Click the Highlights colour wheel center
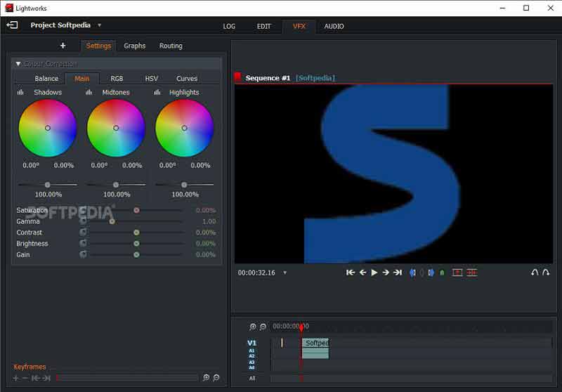 point(184,128)
